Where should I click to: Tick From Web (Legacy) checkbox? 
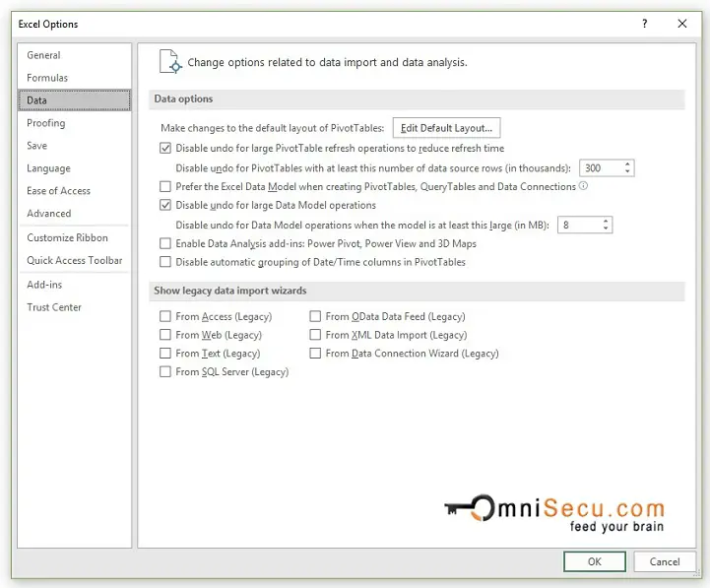165,335
